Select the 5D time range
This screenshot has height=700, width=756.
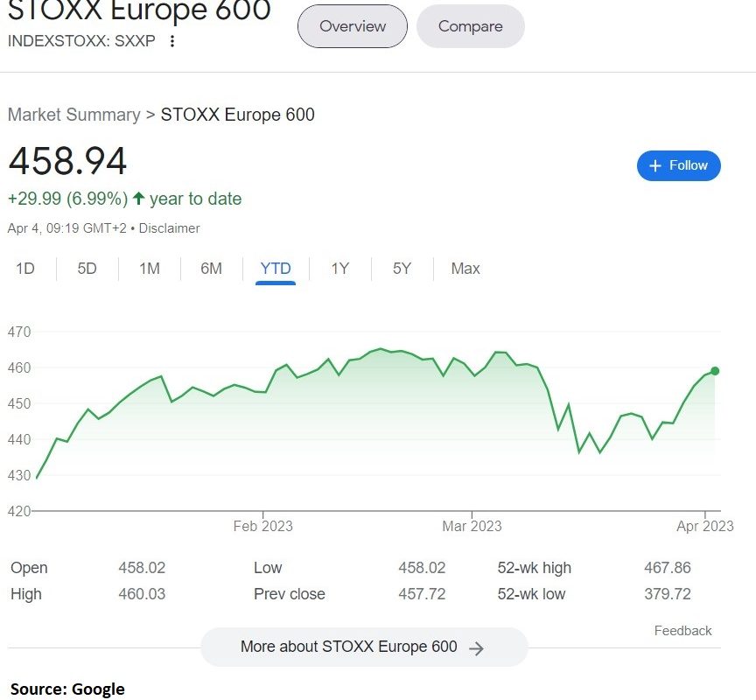(87, 269)
